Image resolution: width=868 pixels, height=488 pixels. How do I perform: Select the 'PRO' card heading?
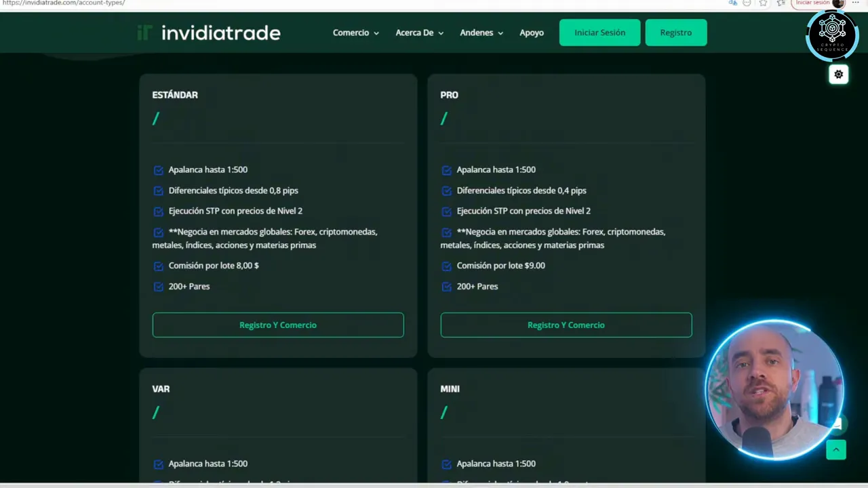pyautogui.click(x=449, y=95)
